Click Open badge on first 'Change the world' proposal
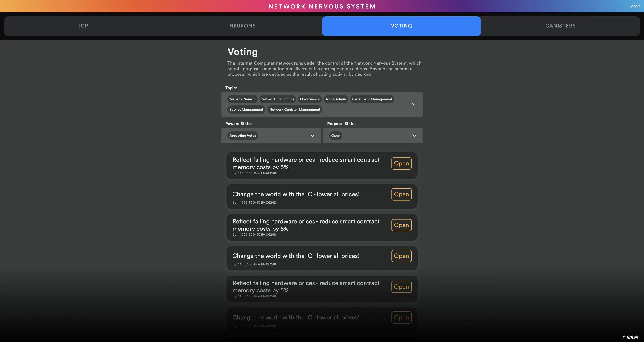Image resolution: width=644 pixels, height=342 pixels. click(401, 194)
